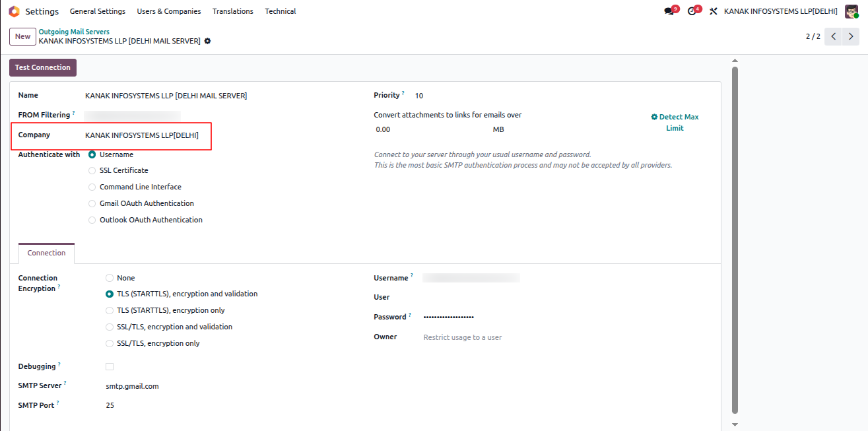Image resolution: width=868 pixels, height=431 pixels.
Task: Select Username authentication option
Action: 92,154
